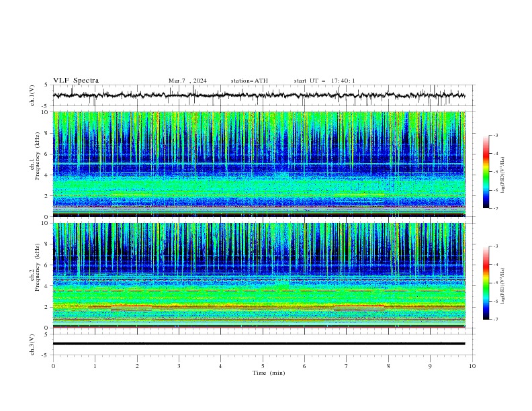
Task: Click the 'ch.1(V)' waveform axis label
Action: [x=32, y=95]
